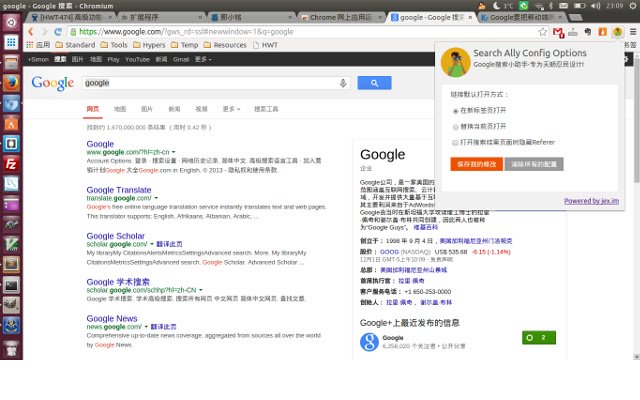The width and height of the screenshot is (640, 400).
Task: Click the browser back arrow
Action: (x=31, y=32)
